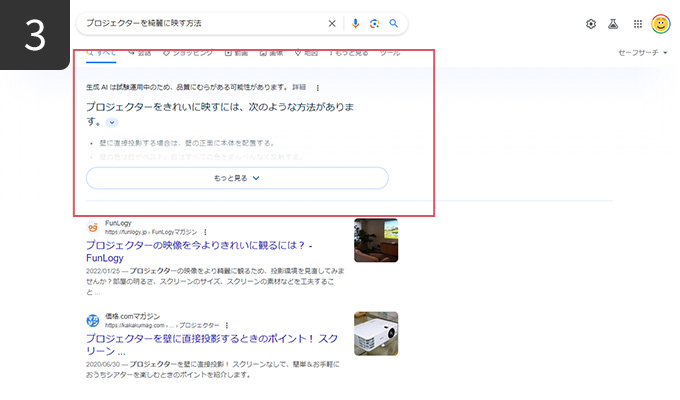Click into the search input field
Viewport: 680px width, 400px height.
tap(200, 23)
